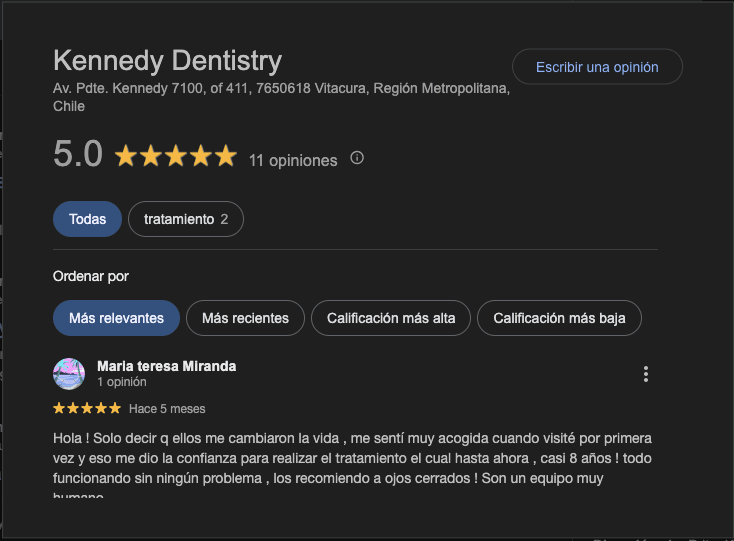Open the info icon beside 11 opiniones

tap(357, 158)
